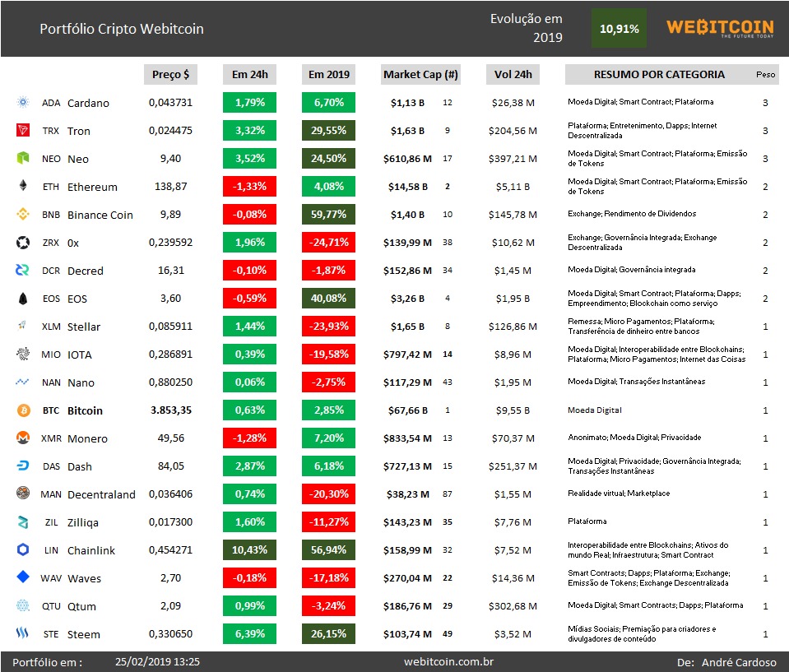The width and height of the screenshot is (789, 672).
Task: Click Tron's volume $204,56 M
Action: click(x=513, y=131)
